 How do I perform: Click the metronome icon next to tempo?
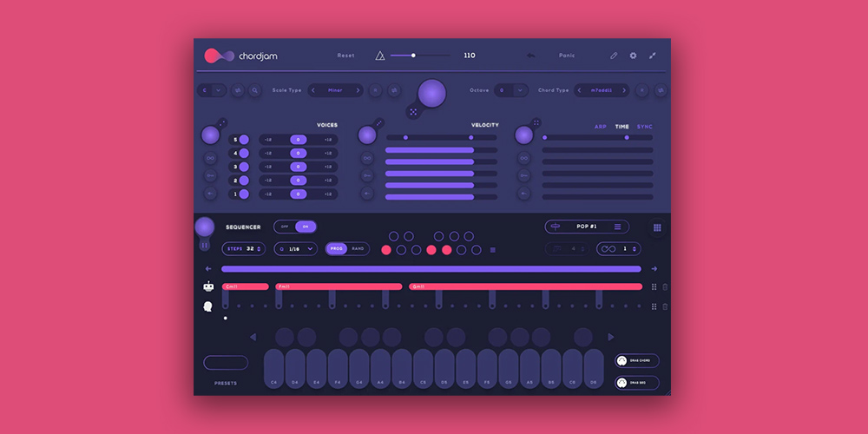[379, 56]
